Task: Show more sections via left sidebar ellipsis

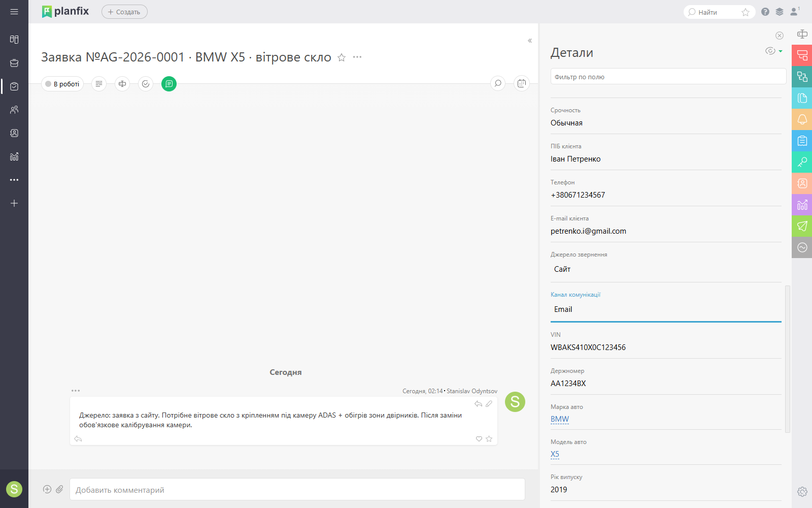Action: click(x=14, y=180)
